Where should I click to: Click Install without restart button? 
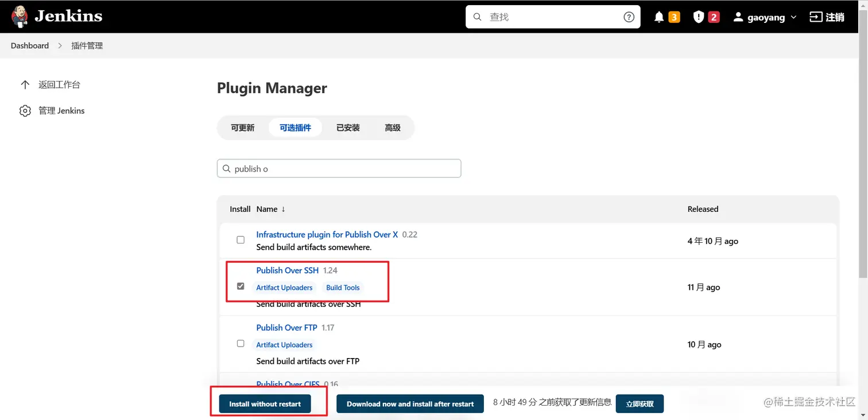tap(265, 404)
